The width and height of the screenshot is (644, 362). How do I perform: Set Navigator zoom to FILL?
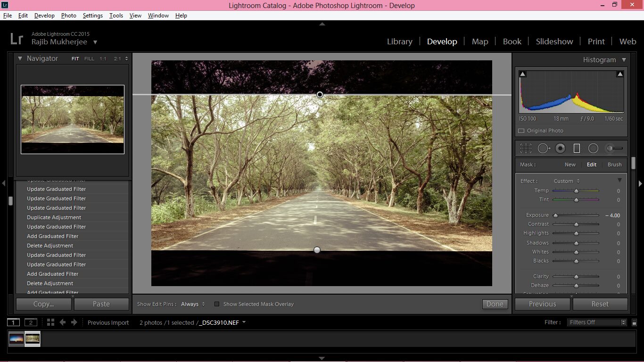(89, 59)
